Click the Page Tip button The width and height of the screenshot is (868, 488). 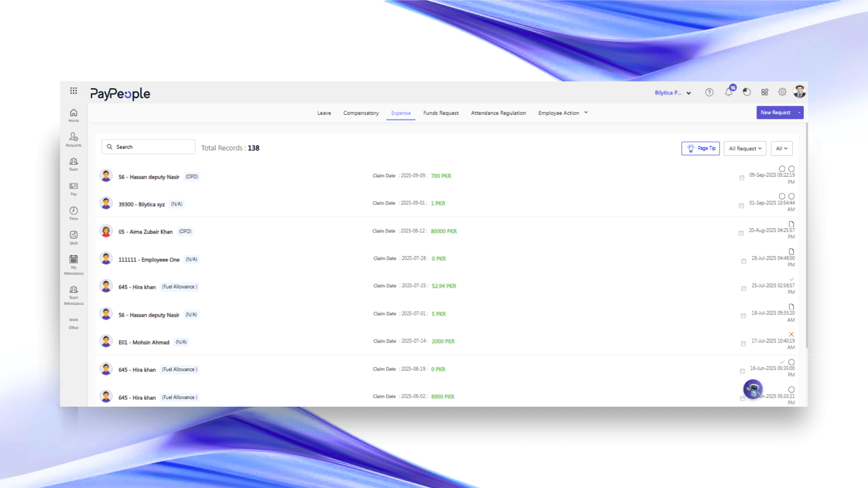click(x=700, y=149)
